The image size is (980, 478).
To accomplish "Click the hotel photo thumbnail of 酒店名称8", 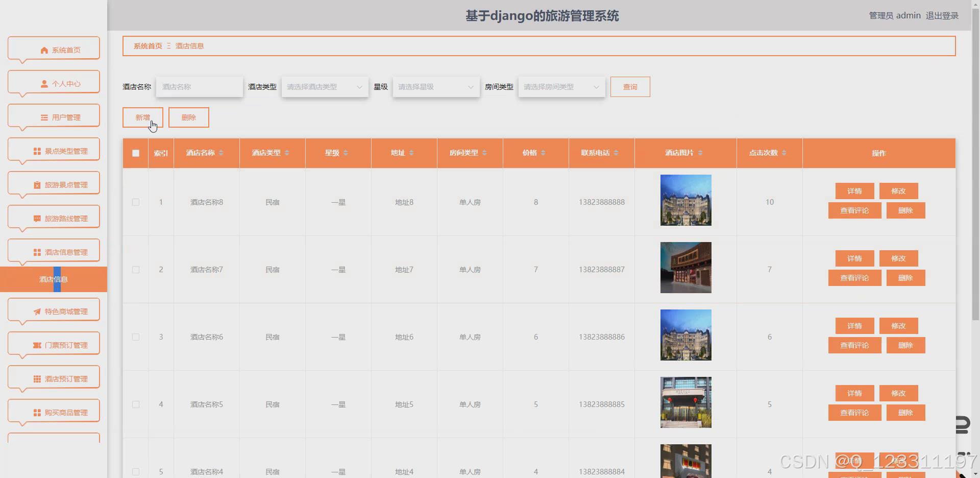I will tap(685, 200).
